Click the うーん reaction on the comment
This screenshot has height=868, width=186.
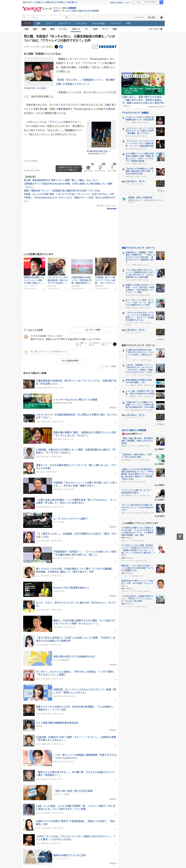(106, 344)
